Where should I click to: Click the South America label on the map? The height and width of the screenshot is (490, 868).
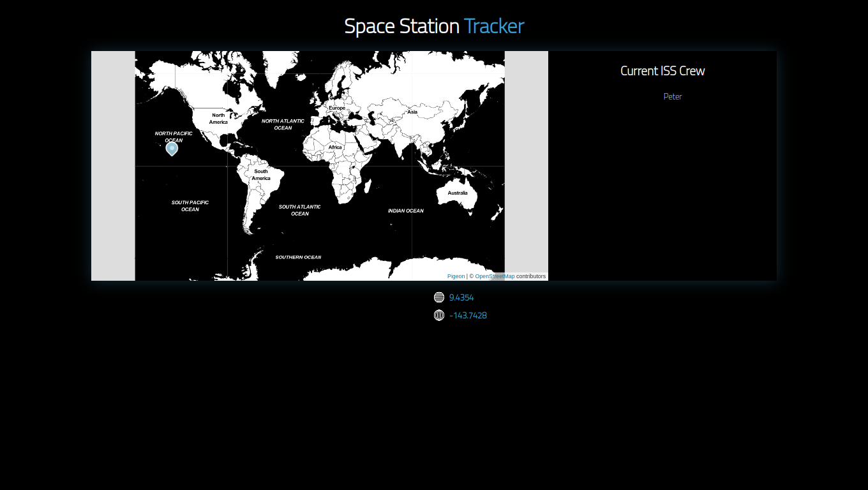click(261, 175)
